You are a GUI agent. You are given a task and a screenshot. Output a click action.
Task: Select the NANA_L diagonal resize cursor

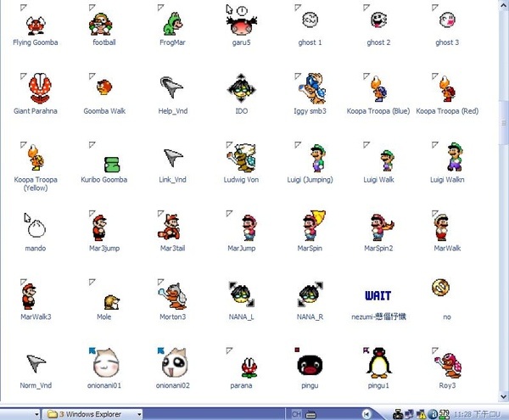(x=241, y=294)
